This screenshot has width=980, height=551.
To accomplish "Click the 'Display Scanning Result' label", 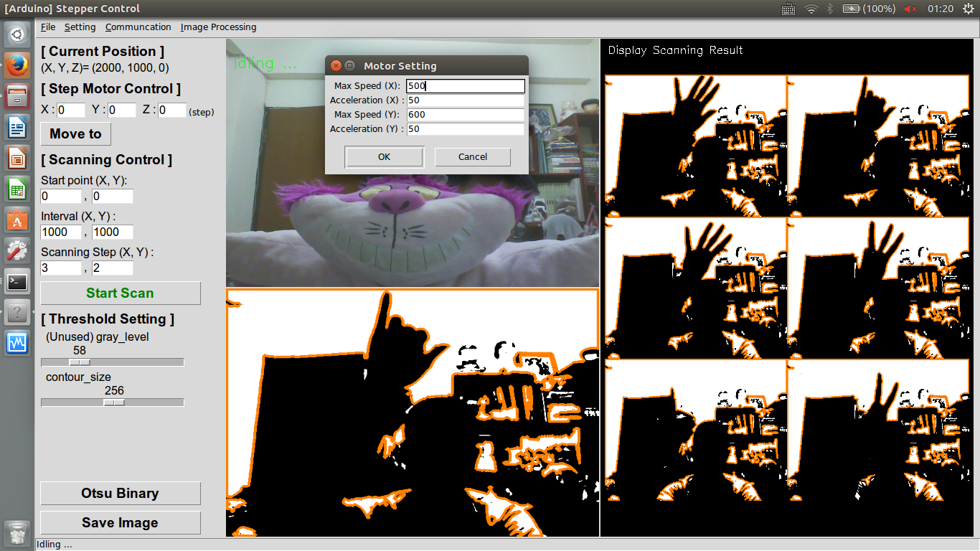I will click(675, 50).
